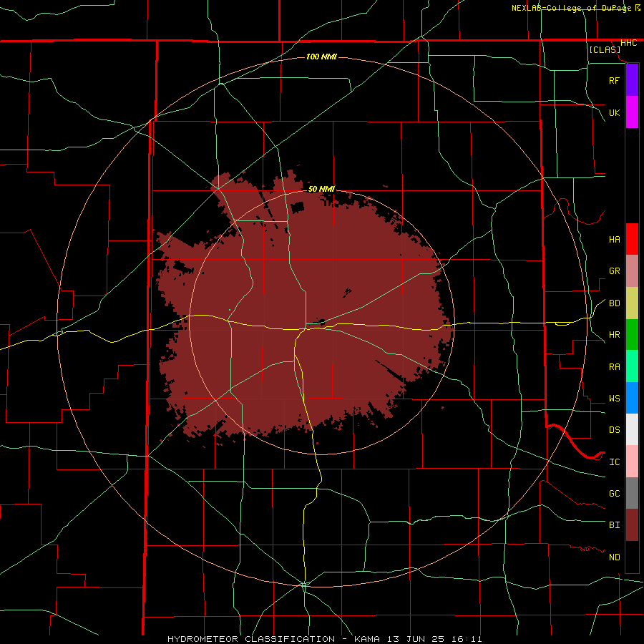This screenshot has width=644, height=644.
Task: Choose the DS white legend swatch
Action: 632,429
